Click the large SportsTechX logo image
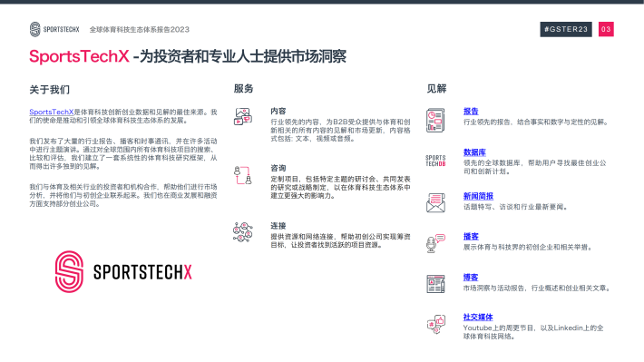The height and width of the screenshot is (362, 644). (x=123, y=272)
